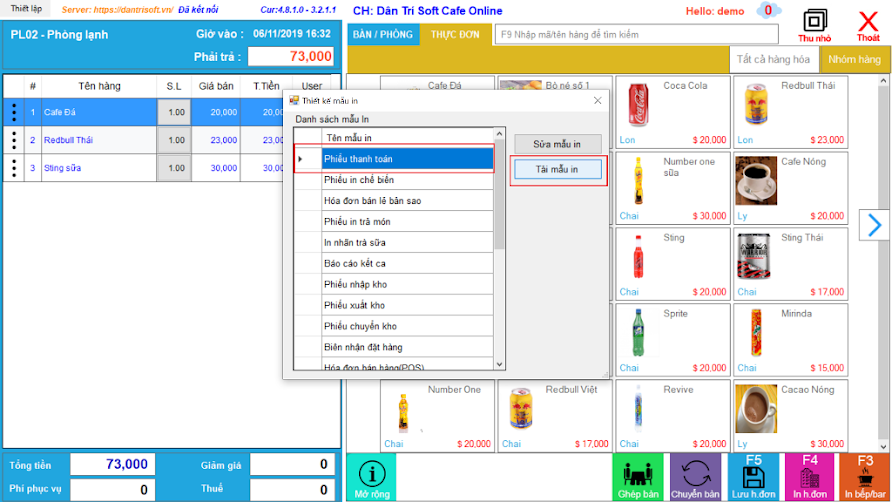Select Tất cả hàng hóa tab
The width and height of the screenshot is (892, 502).
pyautogui.click(x=773, y=59)
